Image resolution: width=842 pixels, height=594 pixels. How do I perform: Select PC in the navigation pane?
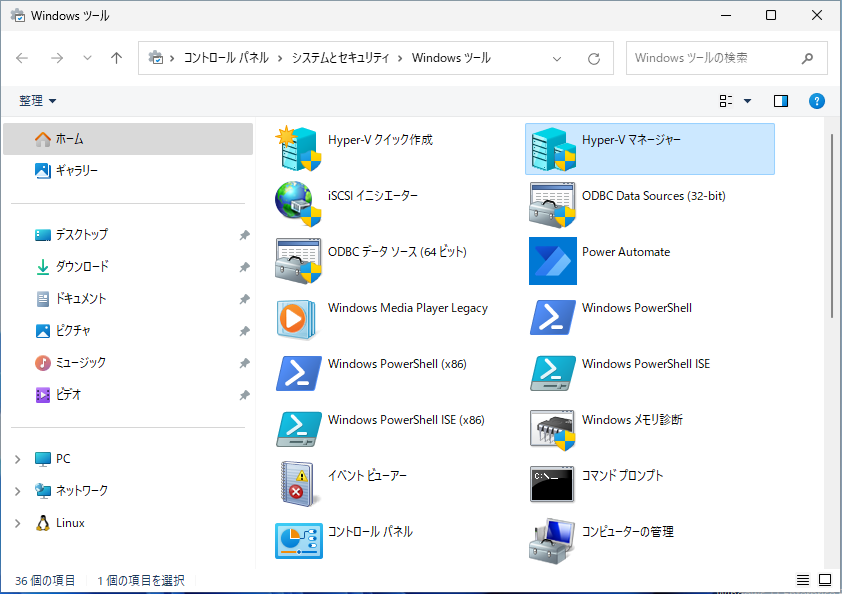point(53,459)
